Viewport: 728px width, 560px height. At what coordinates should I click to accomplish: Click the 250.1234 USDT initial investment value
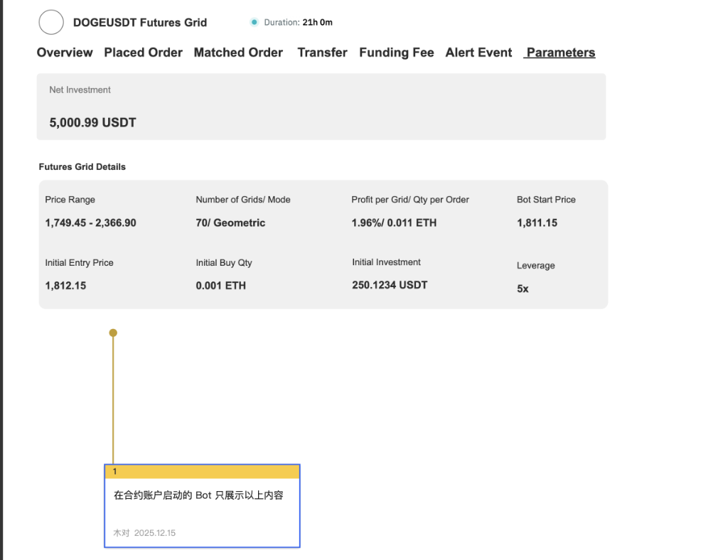click(x=390, y=285)
